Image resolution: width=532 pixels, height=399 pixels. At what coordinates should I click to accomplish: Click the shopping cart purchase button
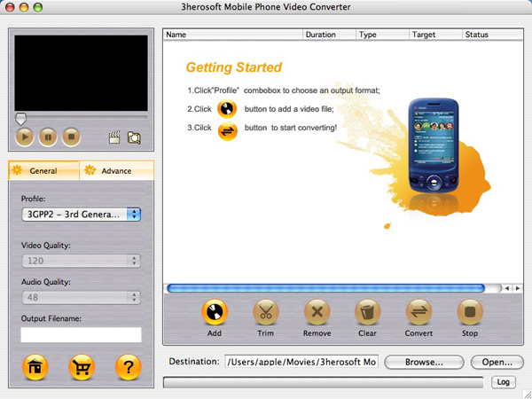81,367
